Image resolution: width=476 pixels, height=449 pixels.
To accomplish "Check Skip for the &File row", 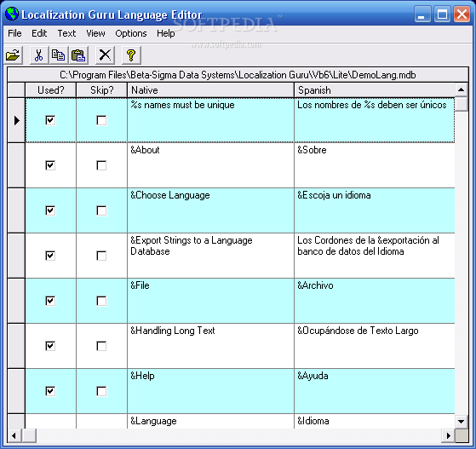I will [101, 301].
